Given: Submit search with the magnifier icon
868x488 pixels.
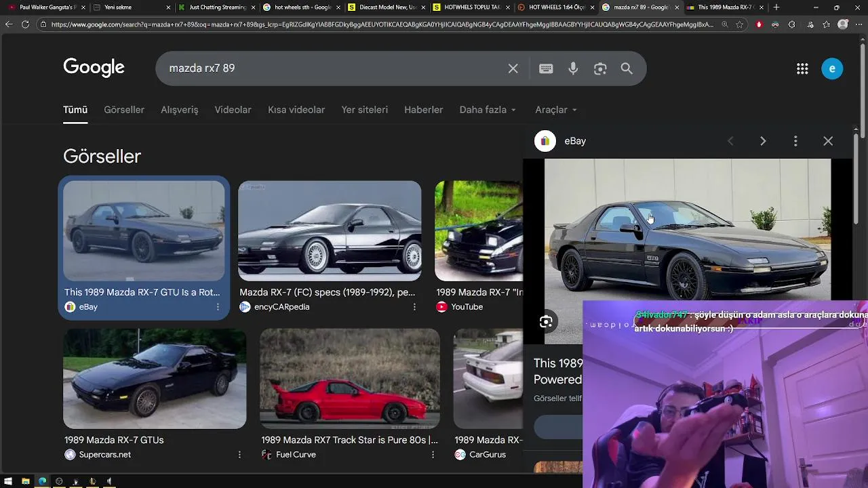Looking at the screenshot, I should pos(627,68).
